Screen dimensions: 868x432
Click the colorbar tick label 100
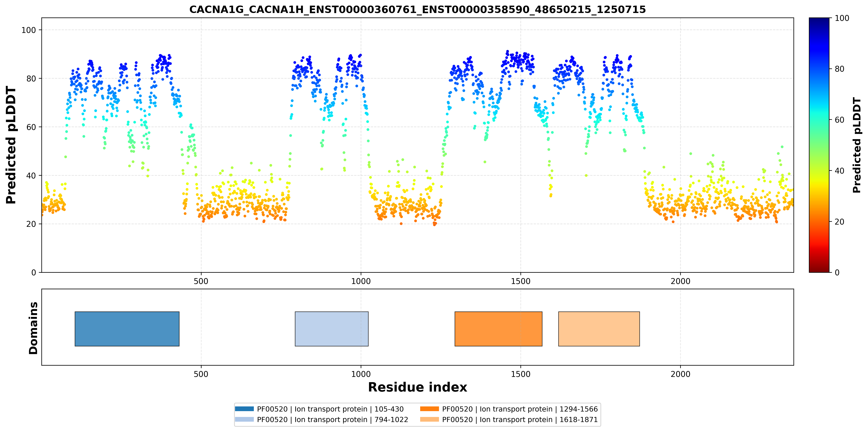[x=842, y=18]
